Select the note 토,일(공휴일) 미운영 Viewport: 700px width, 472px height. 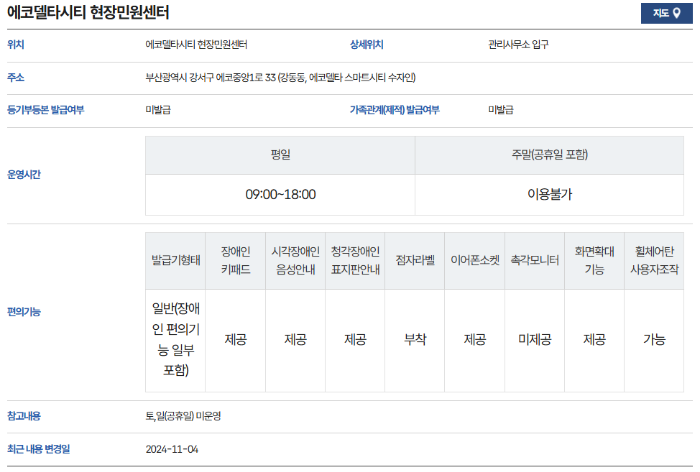coord(183,417)
